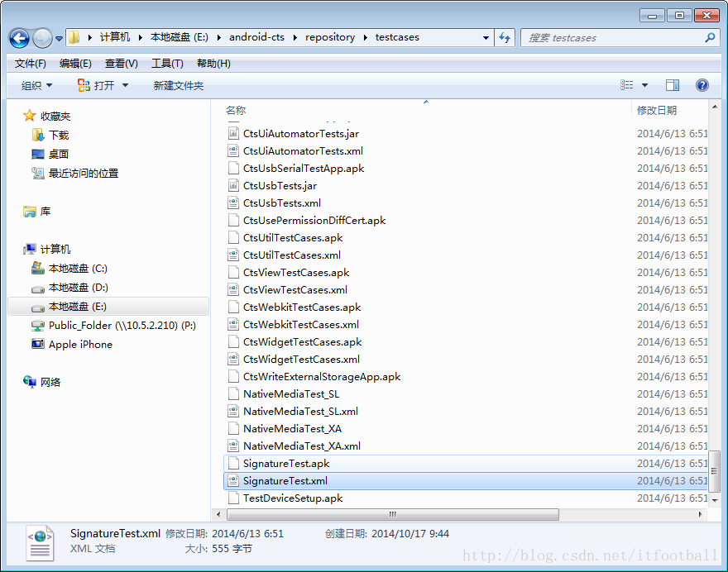The height and width of the screenshot is (572, 728).
Task: Navigate to repository breadcrumb
Action: 330,37
